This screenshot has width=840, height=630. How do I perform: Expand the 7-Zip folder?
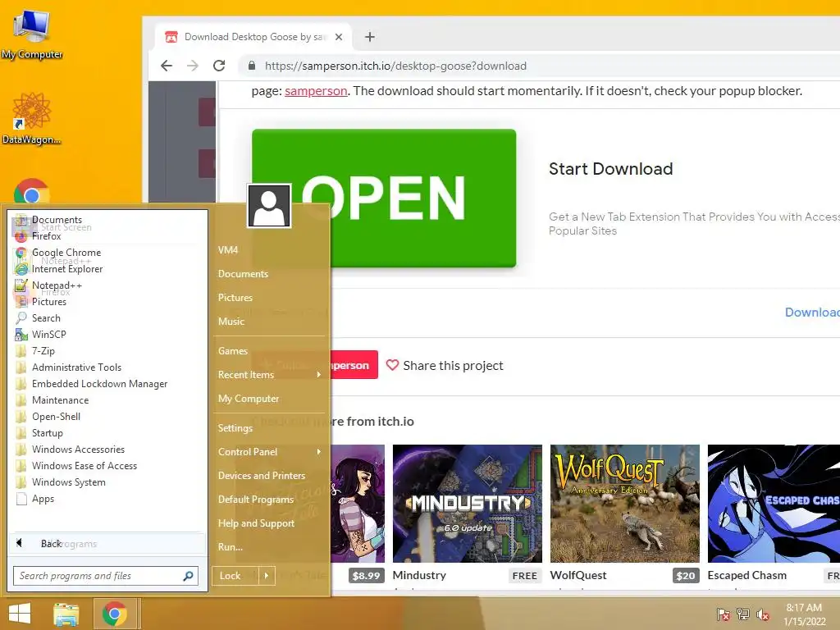43,351
